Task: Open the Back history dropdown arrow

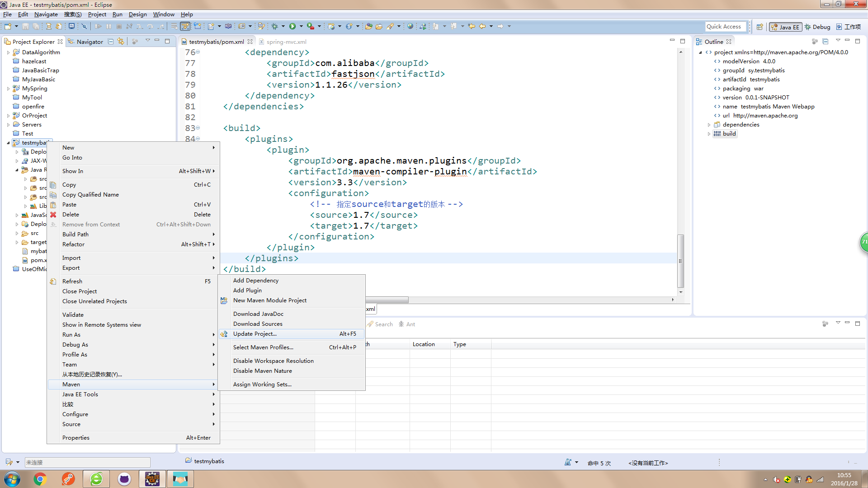Action: pos(491,26)
